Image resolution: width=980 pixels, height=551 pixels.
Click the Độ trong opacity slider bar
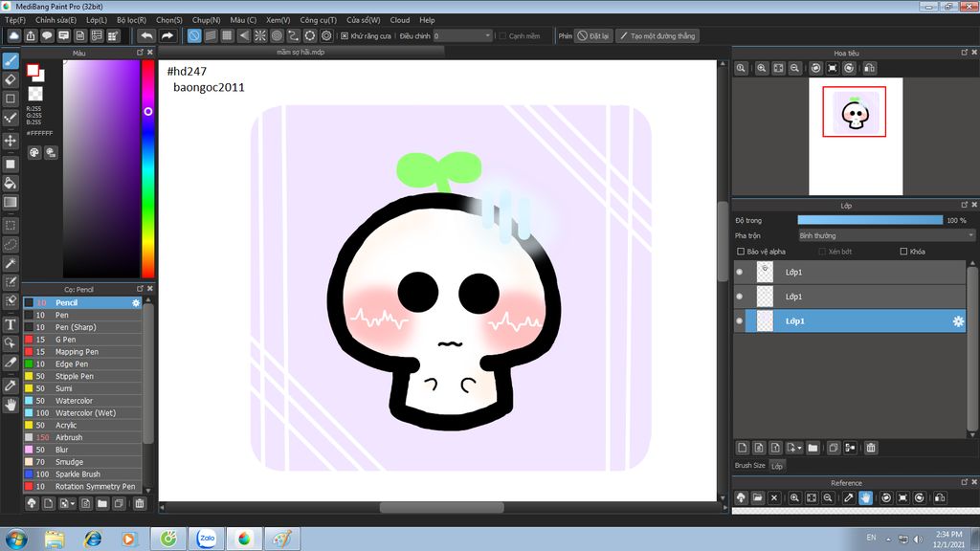(x=870, y=220)
